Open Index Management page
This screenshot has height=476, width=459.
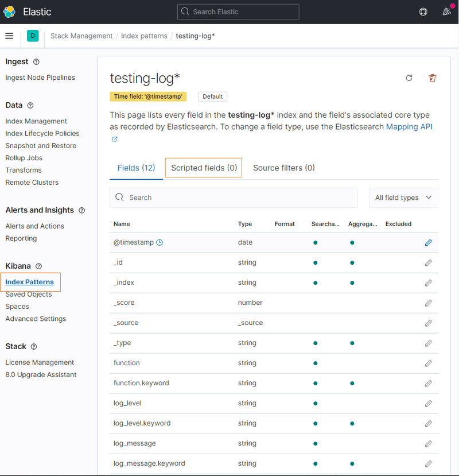coord(36,121)
